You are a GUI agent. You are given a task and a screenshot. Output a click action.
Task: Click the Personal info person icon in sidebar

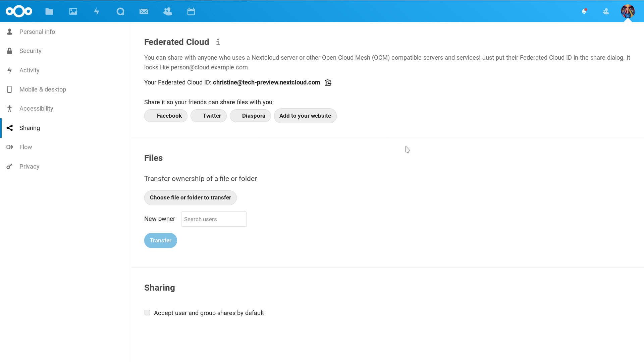10,32
